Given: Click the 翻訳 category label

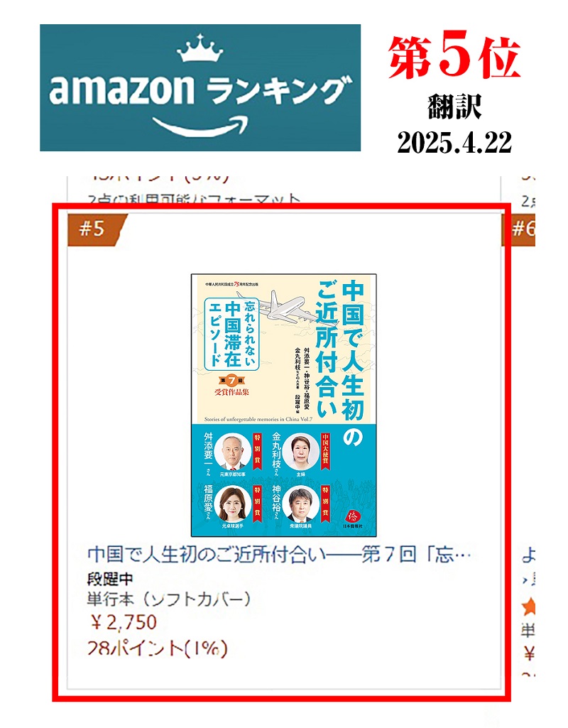Looking at the screenshot, I should pyautogui.click(x=454, y=107).
